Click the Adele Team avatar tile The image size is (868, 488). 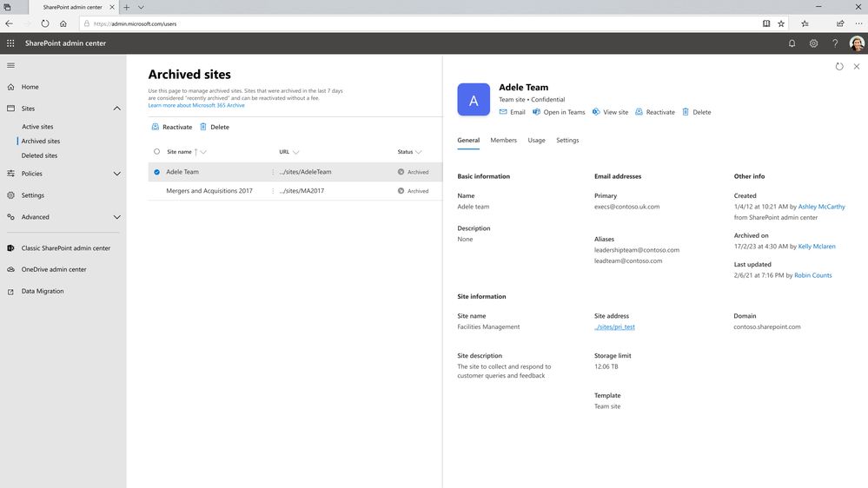click(474, 100)
